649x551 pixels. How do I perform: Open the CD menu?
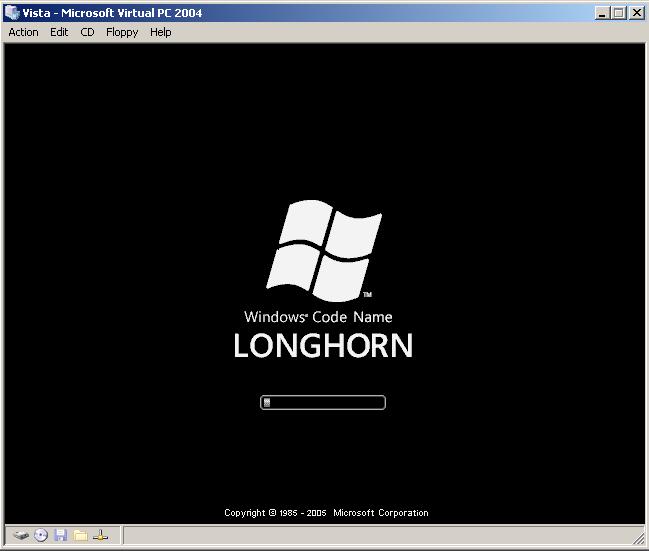point(87,32)
